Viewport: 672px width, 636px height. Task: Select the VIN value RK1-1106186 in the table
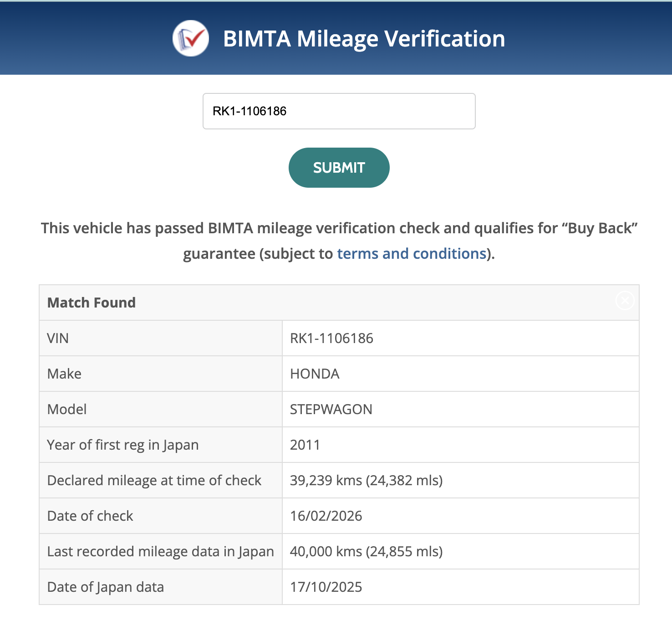coord(331,338)
